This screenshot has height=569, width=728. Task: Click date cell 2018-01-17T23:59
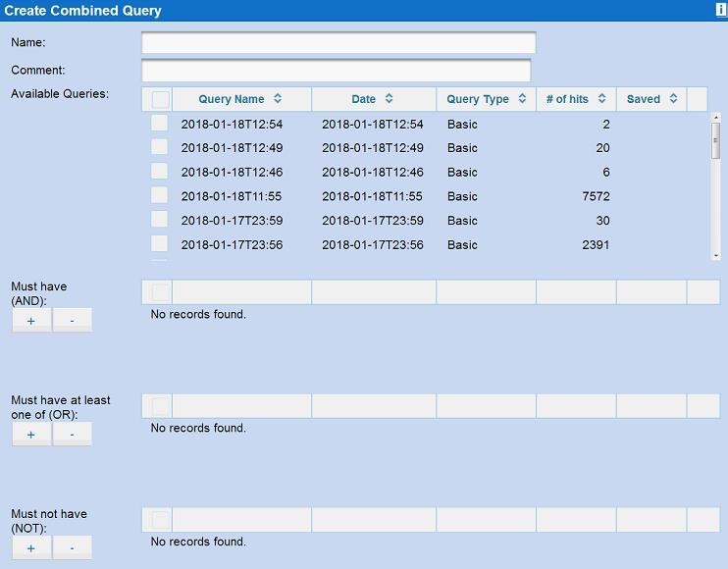[373, 221]
